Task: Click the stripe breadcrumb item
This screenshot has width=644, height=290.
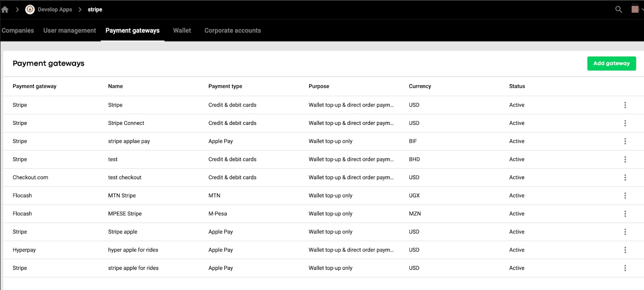Action: [95, 10]
